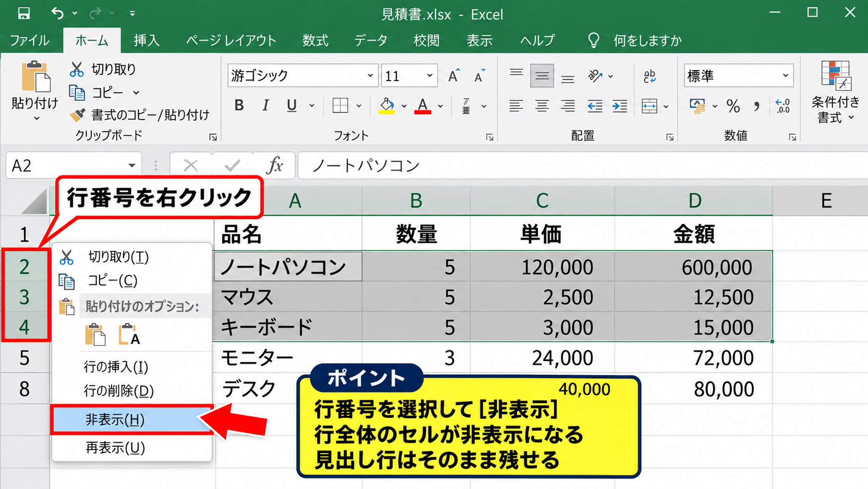Choose 行の削除(D) in context menu
Screen dimensions: 868x489
(x=132, y=391)
